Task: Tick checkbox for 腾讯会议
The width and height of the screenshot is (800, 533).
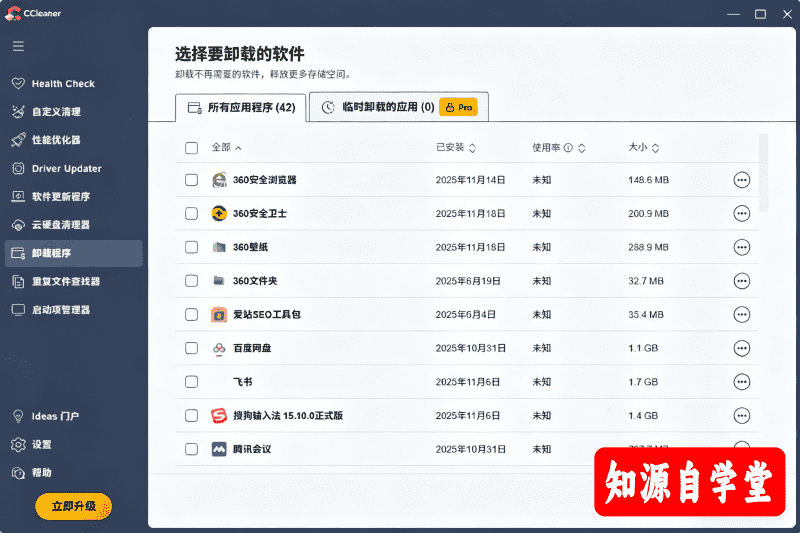Action: pos(191,449)
